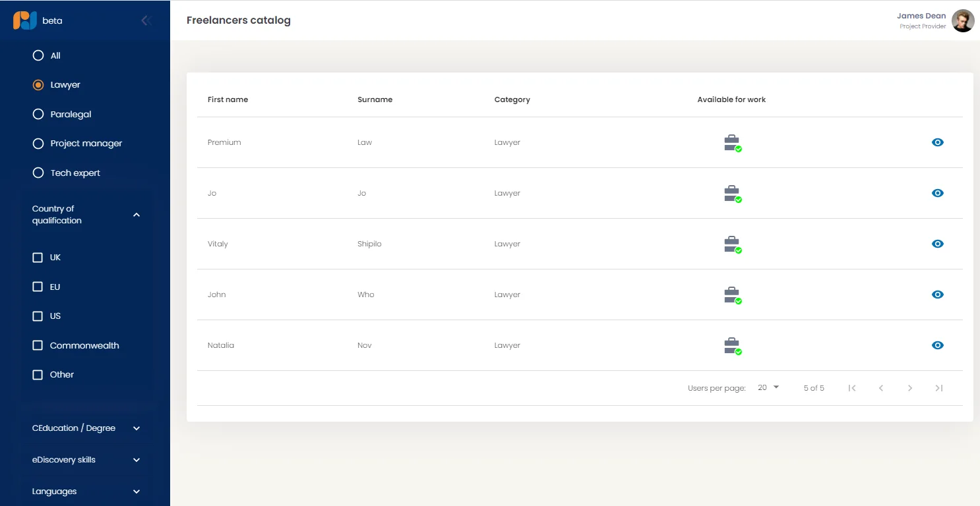This screenshot has width=980, height=506.
Task: Click the James Dean user name
Action: pyautogui.click(x=921, y=16)
